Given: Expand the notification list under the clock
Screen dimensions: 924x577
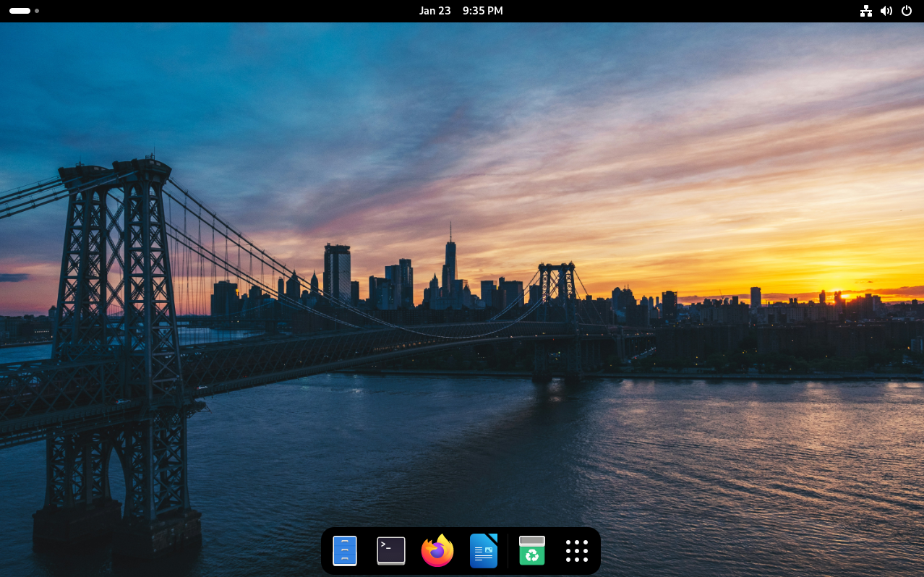Looking at the screenshot, I should click(461, 11).
